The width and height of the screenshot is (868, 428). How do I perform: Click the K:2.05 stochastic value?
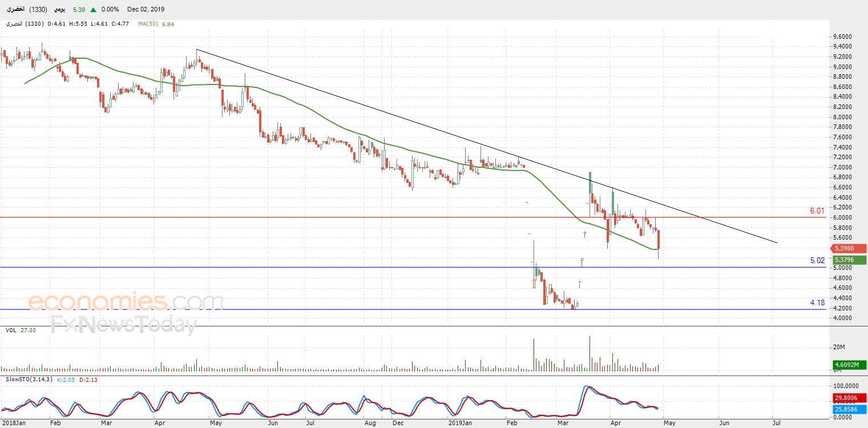(66, 379)
